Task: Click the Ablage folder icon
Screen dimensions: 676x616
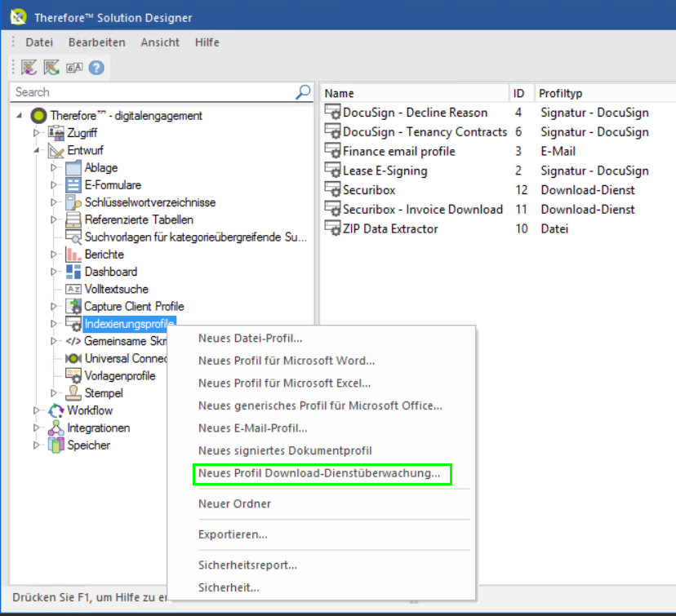Action: click(73, 167)
